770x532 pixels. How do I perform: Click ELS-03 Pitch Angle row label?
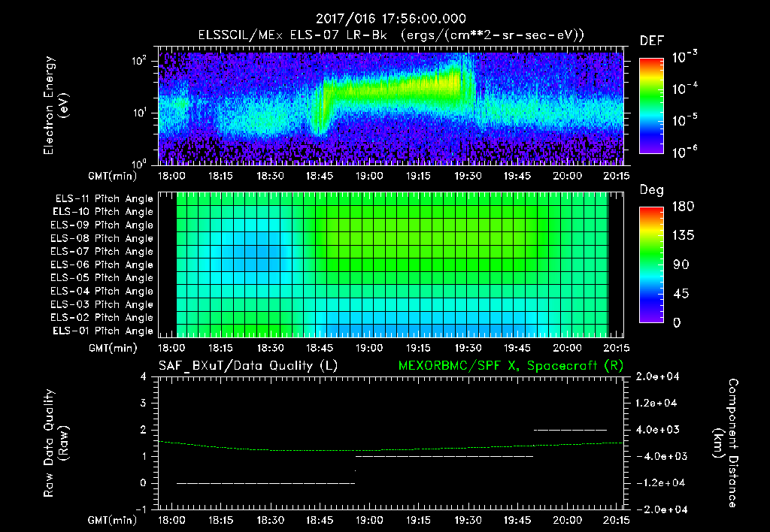coord(102,304)
